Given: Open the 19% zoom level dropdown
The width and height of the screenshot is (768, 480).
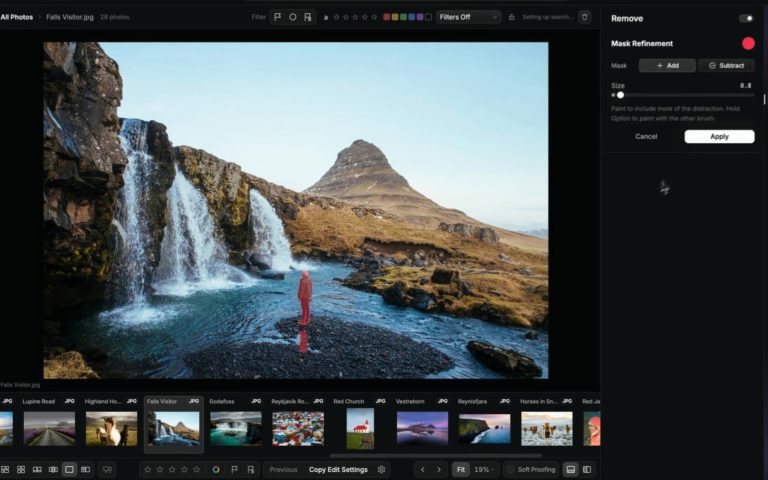Looking at the screenshot, I should 484,469.
